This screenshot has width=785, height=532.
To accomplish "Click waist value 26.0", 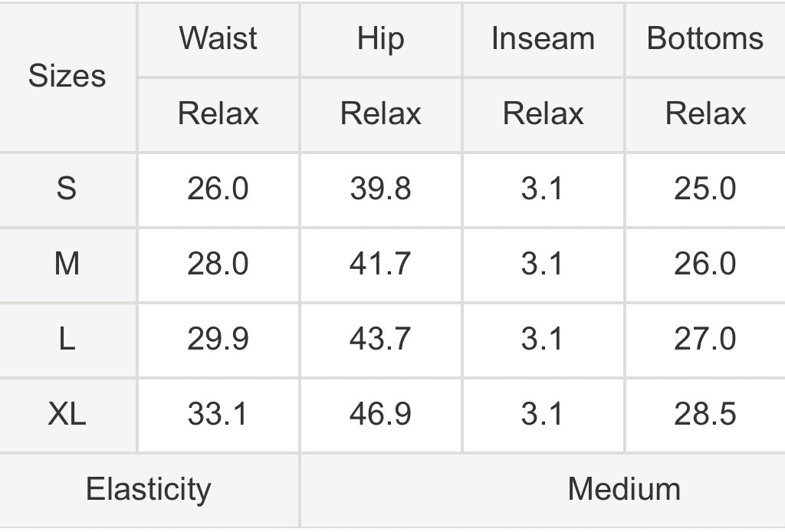I will [x=218, y=189].
